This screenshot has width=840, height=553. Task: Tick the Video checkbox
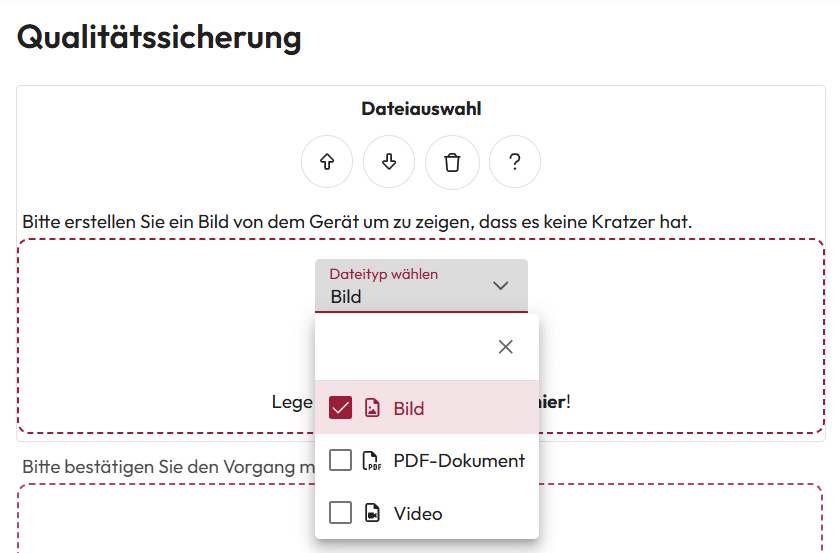click(341, 513)
